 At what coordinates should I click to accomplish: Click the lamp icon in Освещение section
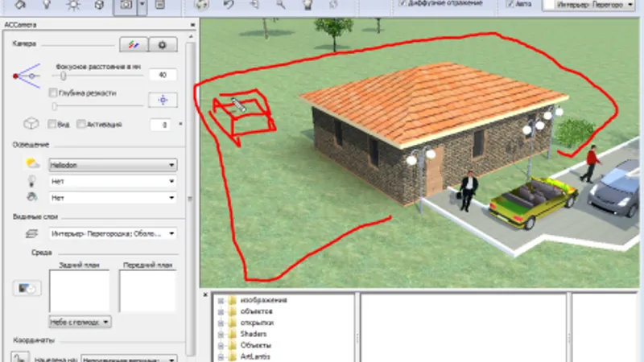tap(31, 181)
